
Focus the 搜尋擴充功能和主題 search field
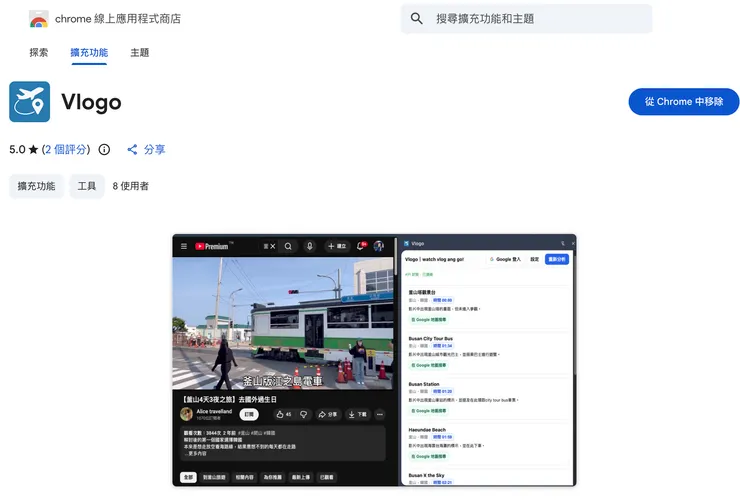(527, 19)
